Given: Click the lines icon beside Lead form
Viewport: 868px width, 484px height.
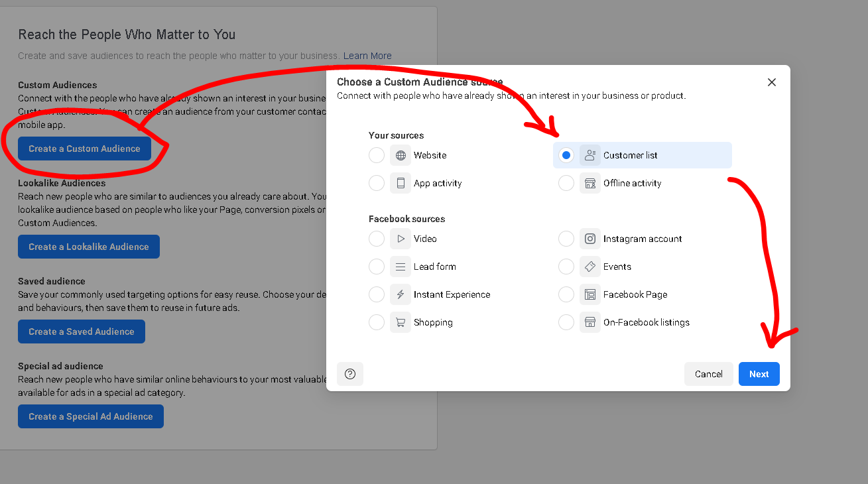Looking at the screenshot, I should coord(401,267).
